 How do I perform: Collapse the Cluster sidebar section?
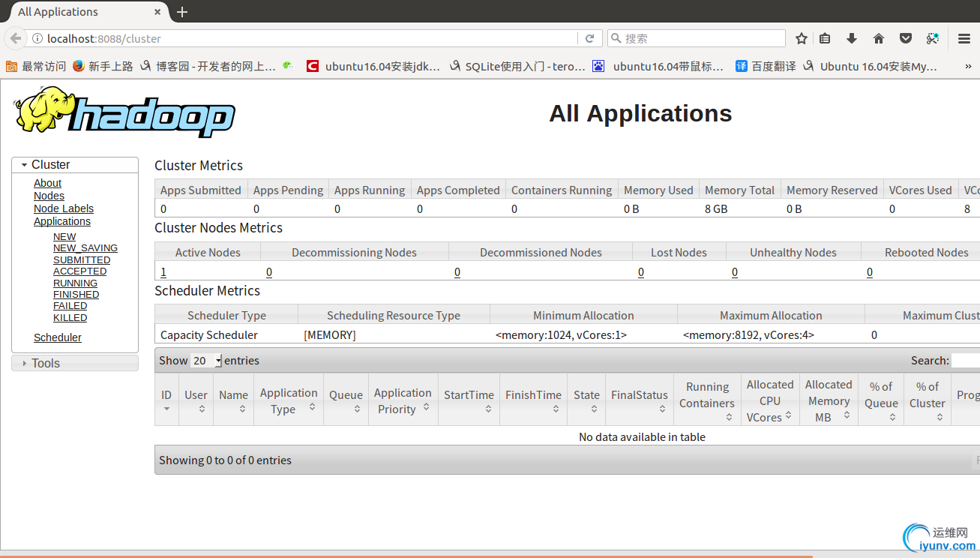pyautogui.click(x=75, y=165)
